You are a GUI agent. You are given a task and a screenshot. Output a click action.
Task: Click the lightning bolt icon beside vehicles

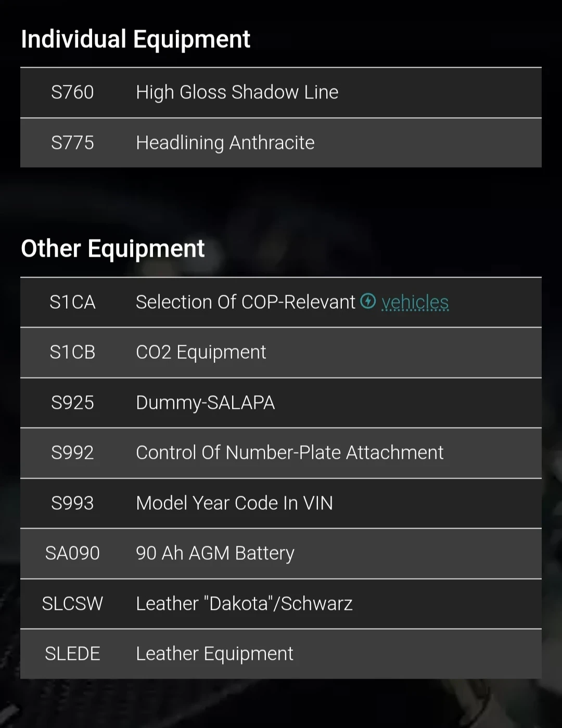pyautogui.click(x=368, y=301)
